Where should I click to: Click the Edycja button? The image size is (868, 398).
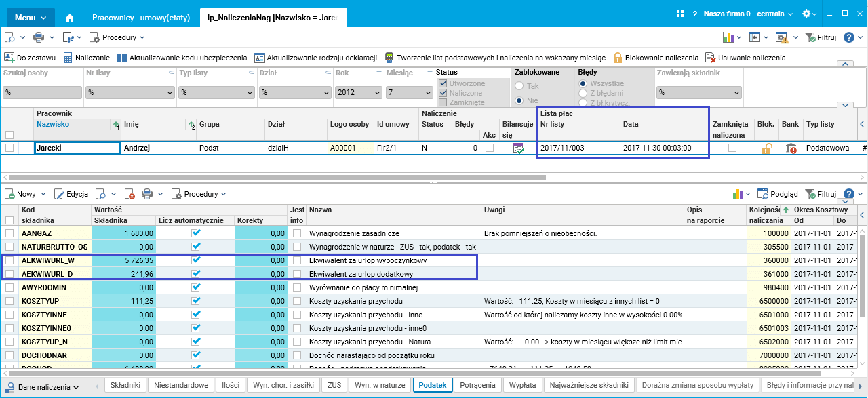pos(71,194)
